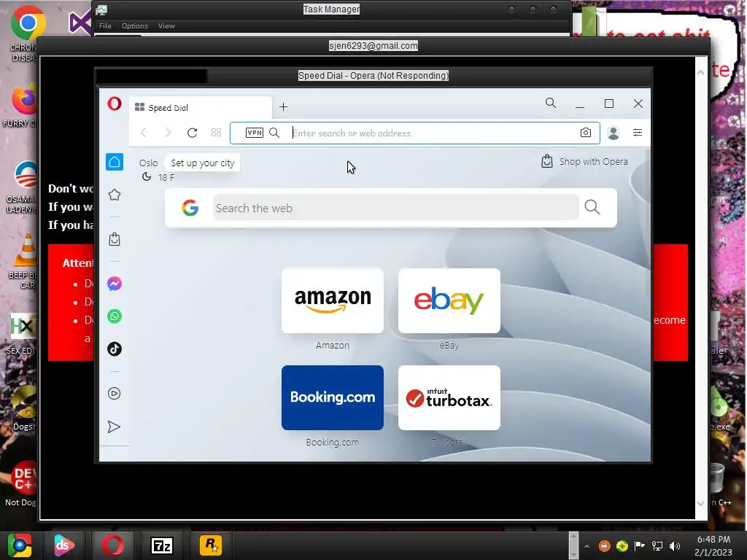The width and height of the screenshot is (747, 560).
Task: Open the Opera account profile icon
Action: pyautogui.click(x=614, y=133)
